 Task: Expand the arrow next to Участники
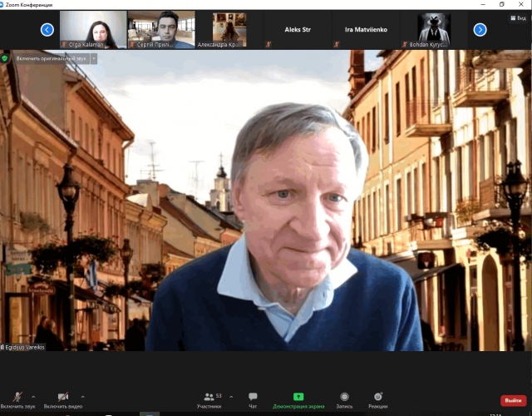230,396
